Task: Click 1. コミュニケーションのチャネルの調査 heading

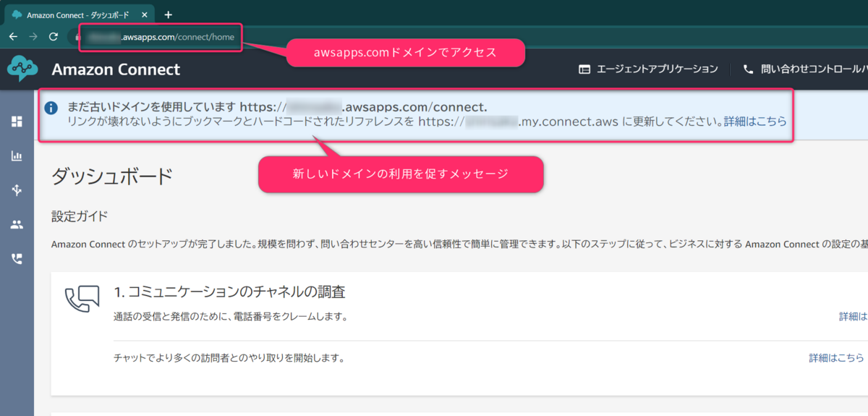Action: pyautogui.click(x=229, y=292)
